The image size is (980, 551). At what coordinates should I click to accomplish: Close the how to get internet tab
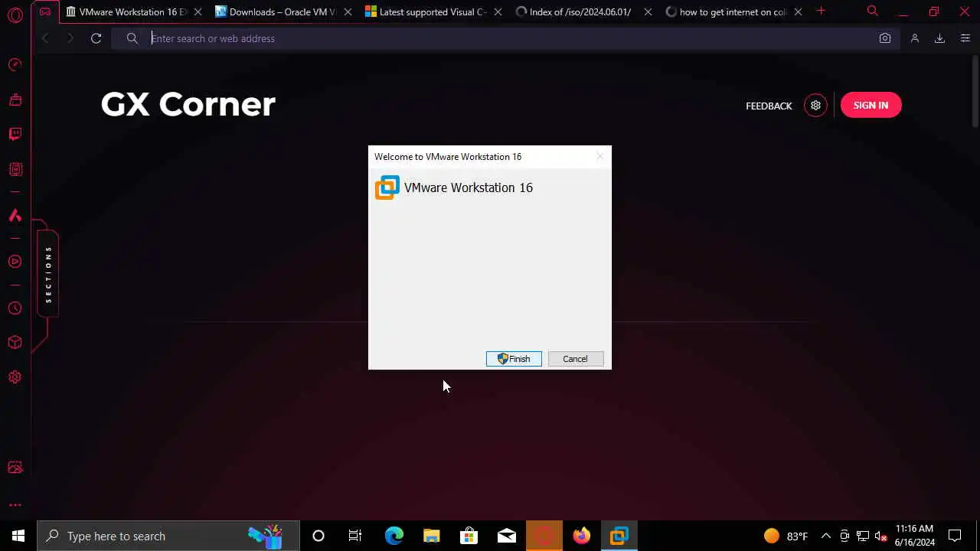798,11
